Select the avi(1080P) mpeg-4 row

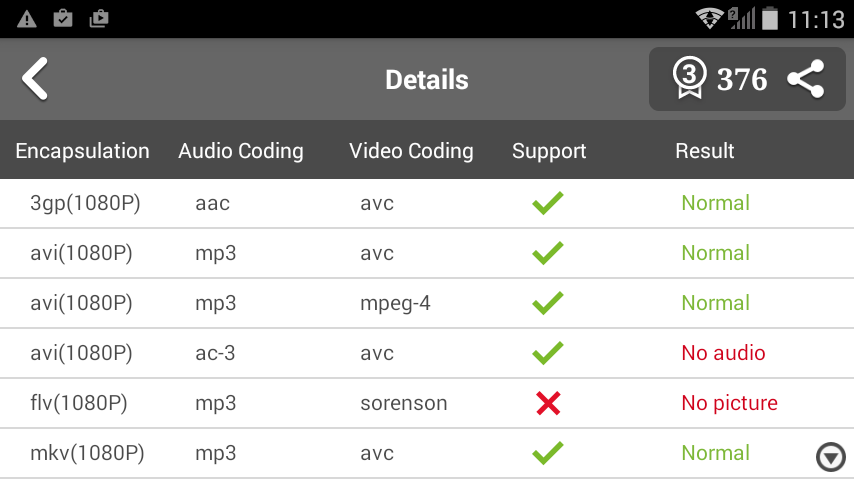pyautogui.click(x=427, y=303)
